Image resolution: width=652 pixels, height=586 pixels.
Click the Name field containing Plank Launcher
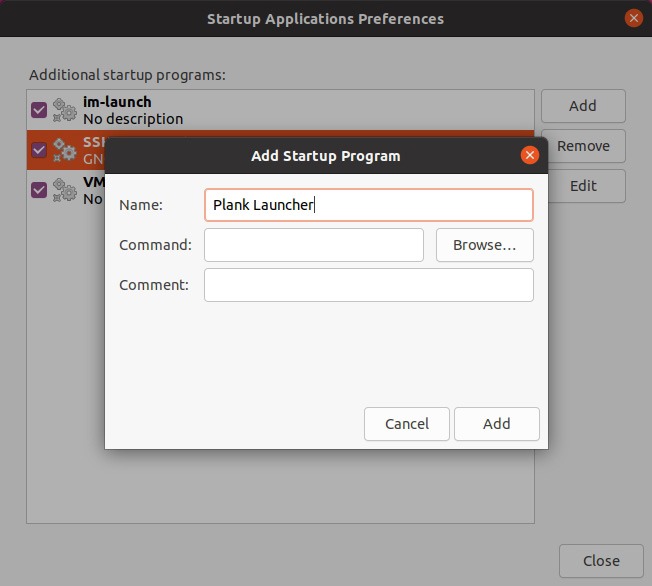click(x=368, y=205)
